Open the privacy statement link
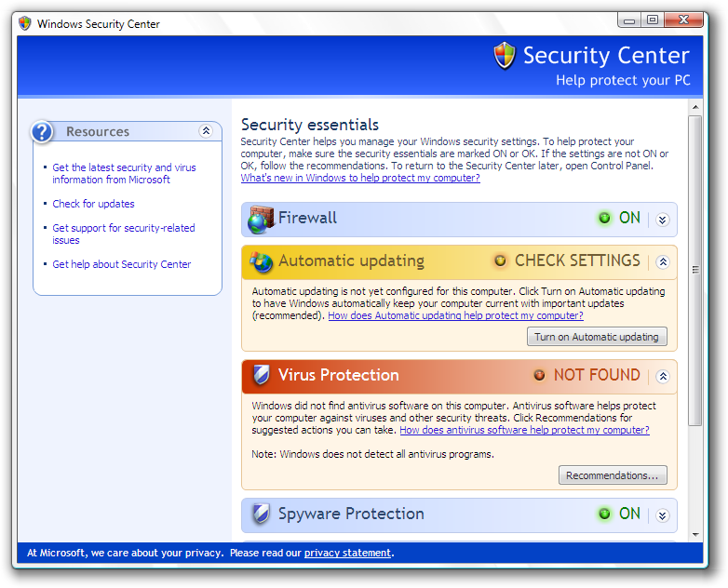 coord(347,553)
